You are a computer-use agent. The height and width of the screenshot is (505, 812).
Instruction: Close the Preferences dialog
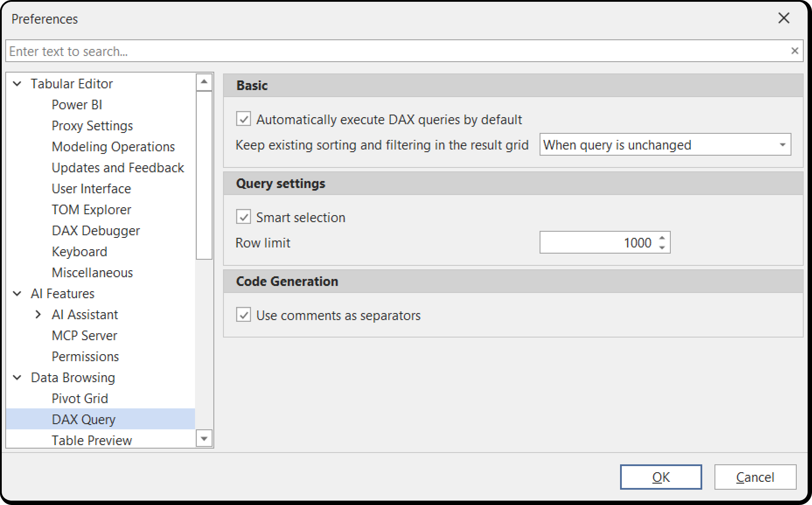[x=784, y=18]
